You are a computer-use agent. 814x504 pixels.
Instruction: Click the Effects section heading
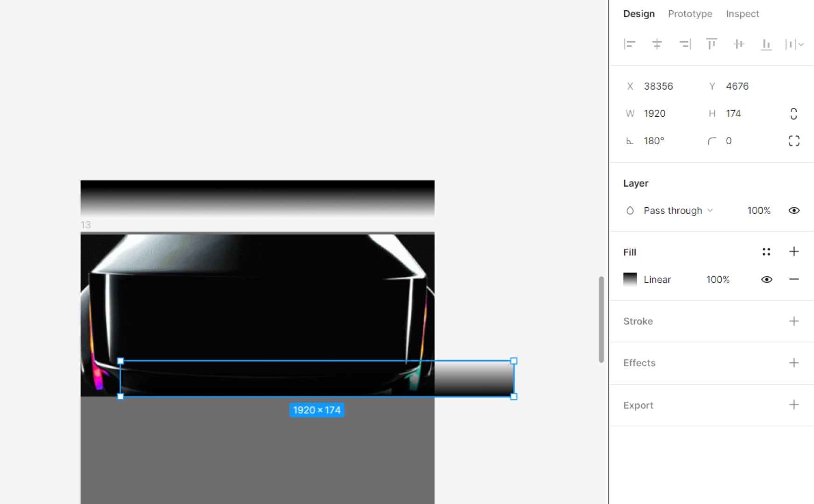point(639,363)
